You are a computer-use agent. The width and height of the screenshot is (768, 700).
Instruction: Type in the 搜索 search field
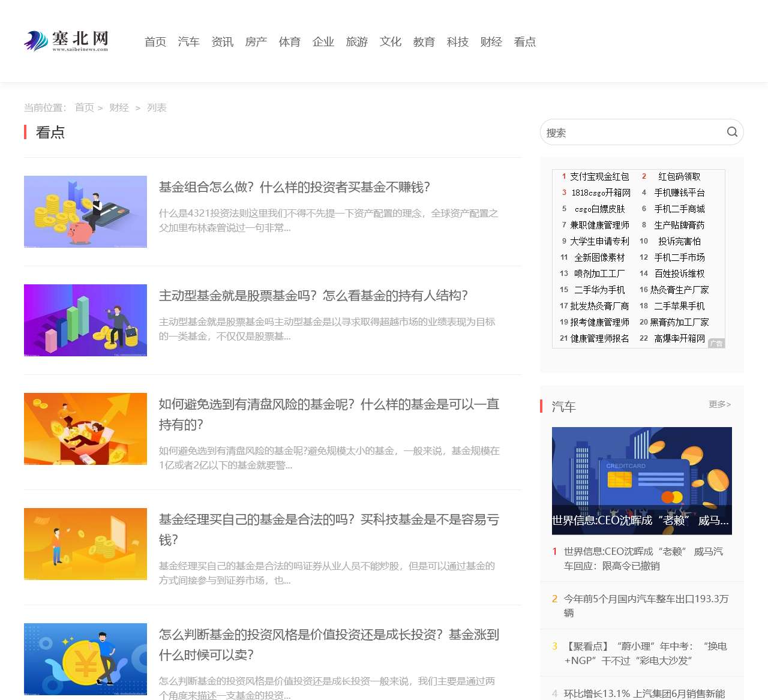coord(630,133)
